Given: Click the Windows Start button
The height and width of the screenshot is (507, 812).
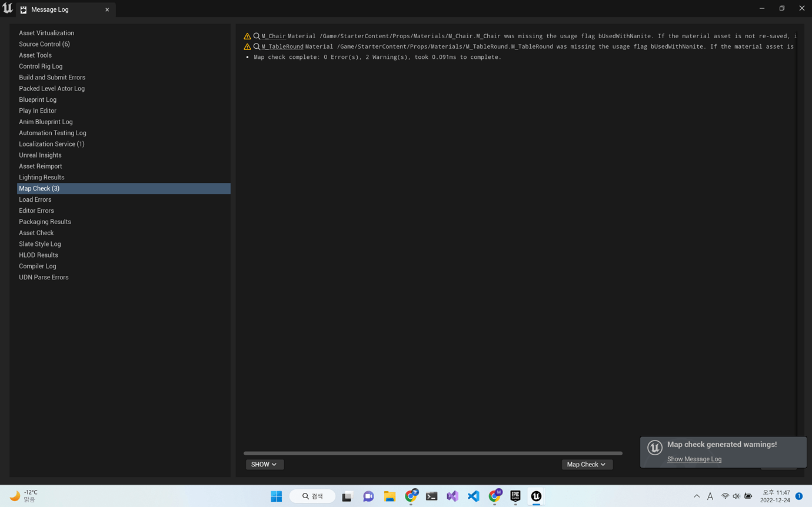Looking at the screenshot, I should (x=275, y=496).
